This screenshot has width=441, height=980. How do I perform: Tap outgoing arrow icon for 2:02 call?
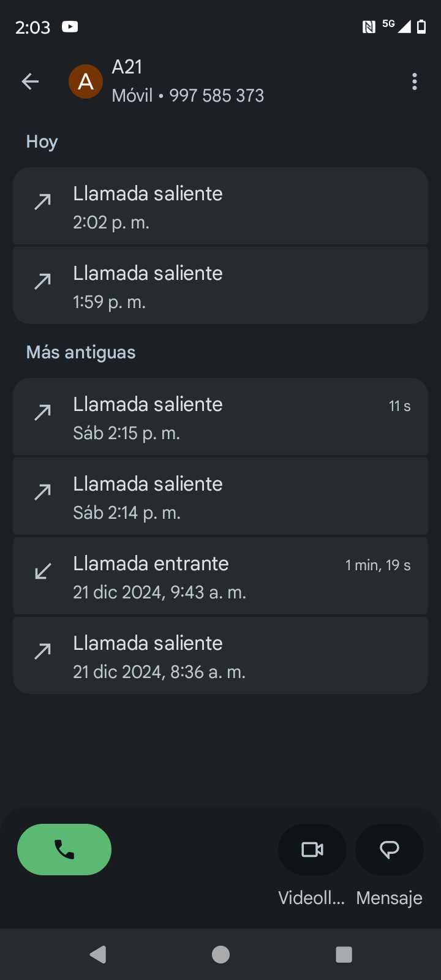coord(43,202)
